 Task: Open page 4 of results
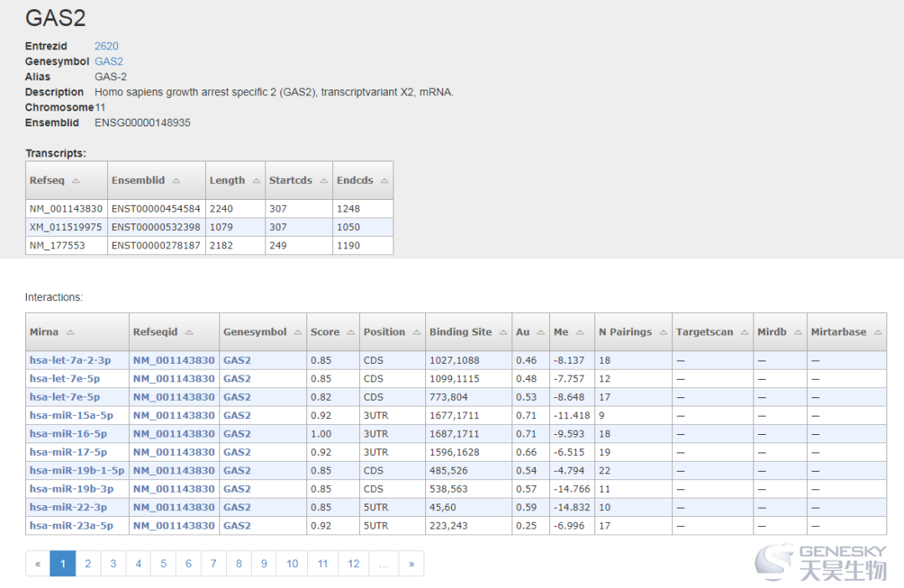coord(138,564)
